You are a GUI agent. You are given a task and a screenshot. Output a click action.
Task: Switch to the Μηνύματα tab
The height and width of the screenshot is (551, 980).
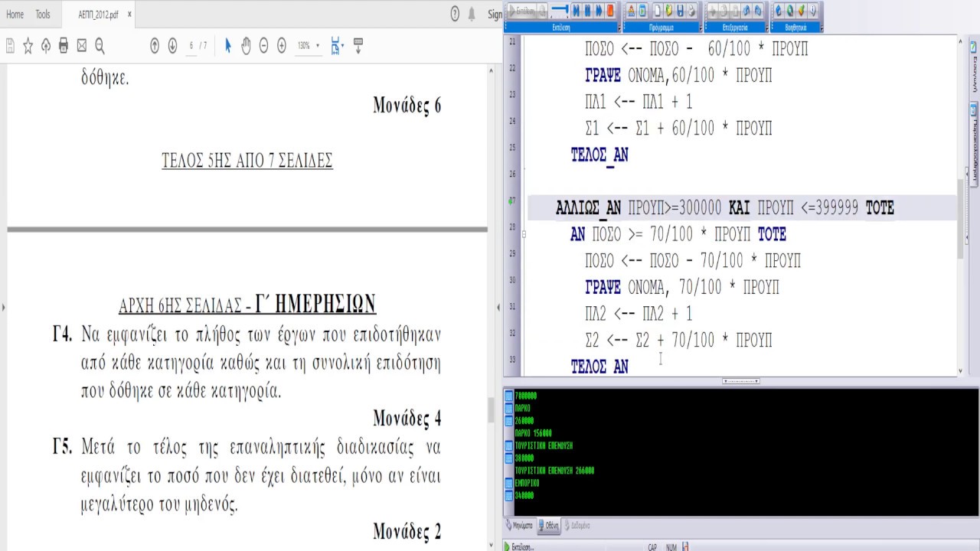[x=521, y=526]
